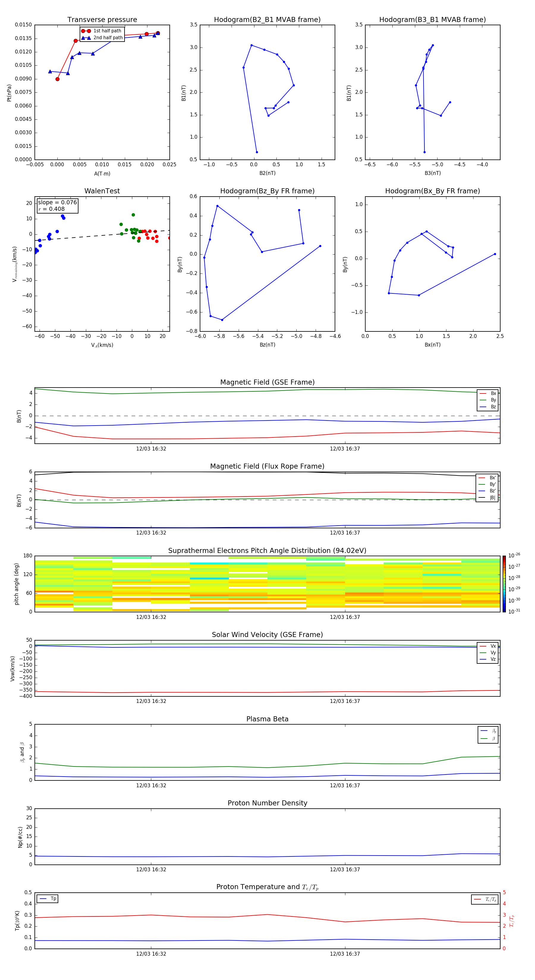The image size is (535, 980).
Task: Click the 'Hodogram(B2_B1 MVAB frame)' title
Action: coord(267,20)
